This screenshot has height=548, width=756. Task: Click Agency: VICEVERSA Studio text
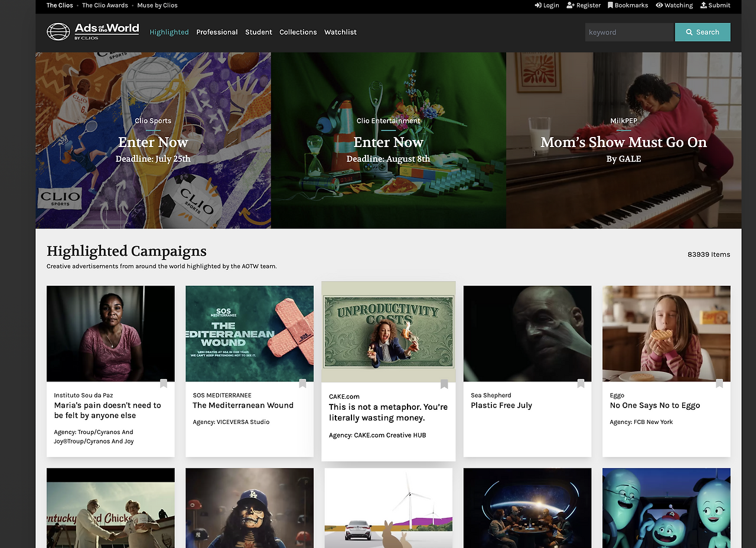point(231,422)
